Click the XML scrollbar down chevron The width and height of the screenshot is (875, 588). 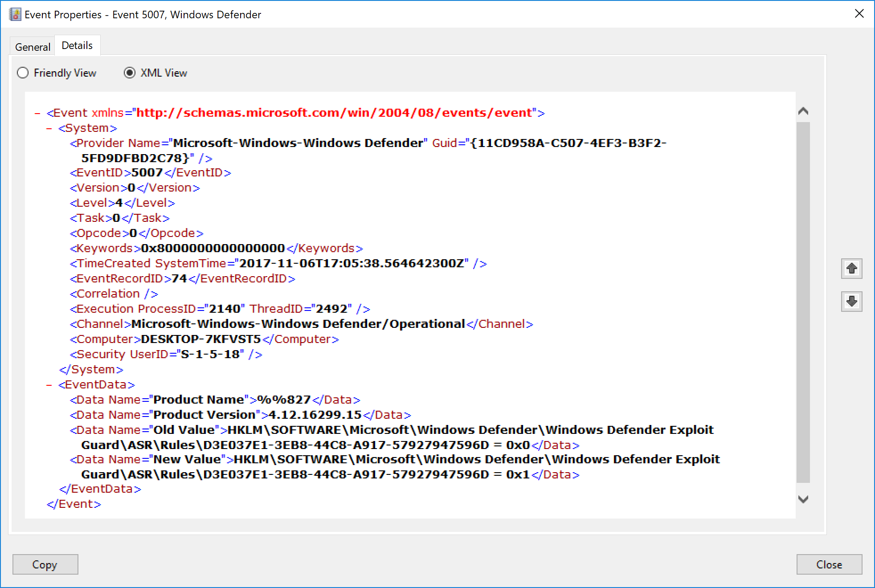803,499
